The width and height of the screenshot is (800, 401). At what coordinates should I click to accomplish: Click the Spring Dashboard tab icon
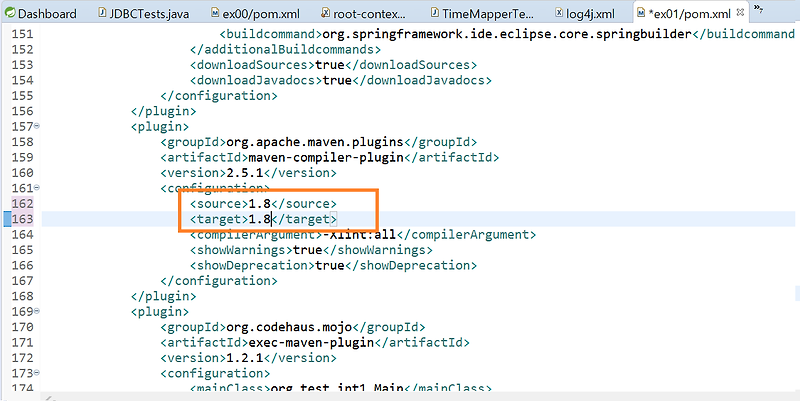[x=9, y=13]
